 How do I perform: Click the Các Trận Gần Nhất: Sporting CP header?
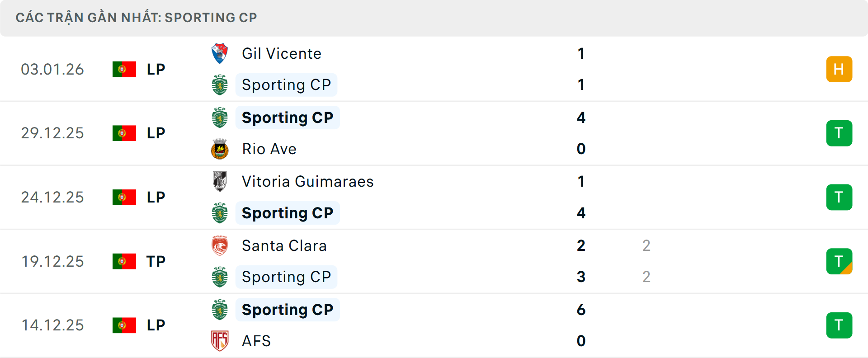136,18
